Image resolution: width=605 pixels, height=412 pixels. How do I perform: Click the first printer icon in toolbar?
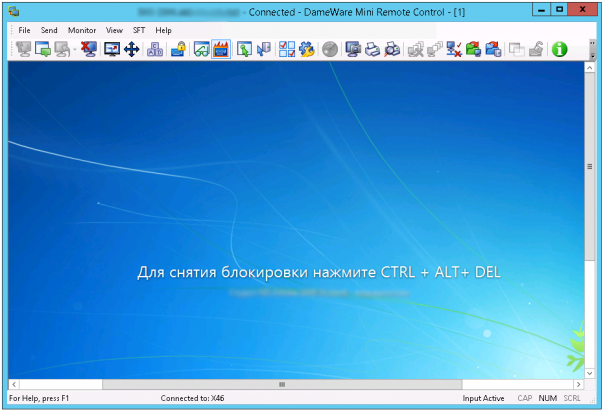(372, 49)
